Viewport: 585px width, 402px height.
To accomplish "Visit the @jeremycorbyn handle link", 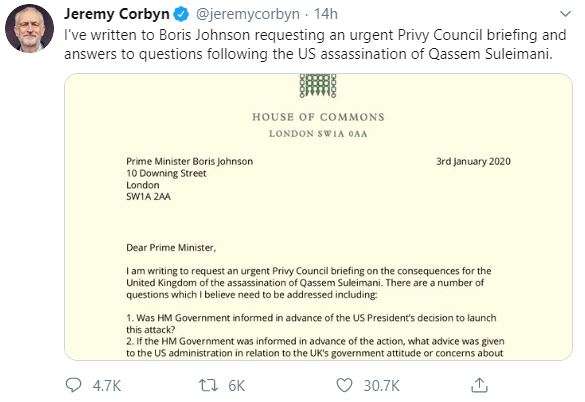I will [x=248, y=15].
